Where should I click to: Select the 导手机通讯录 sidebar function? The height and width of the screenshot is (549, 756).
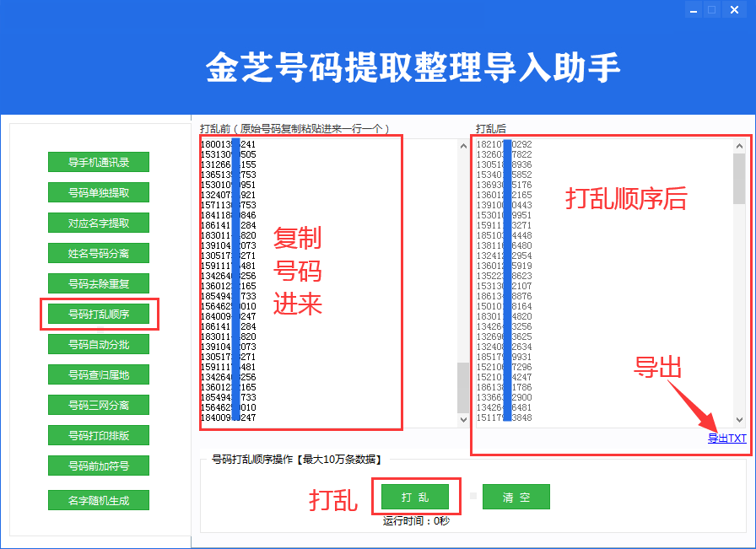point(97,162)
